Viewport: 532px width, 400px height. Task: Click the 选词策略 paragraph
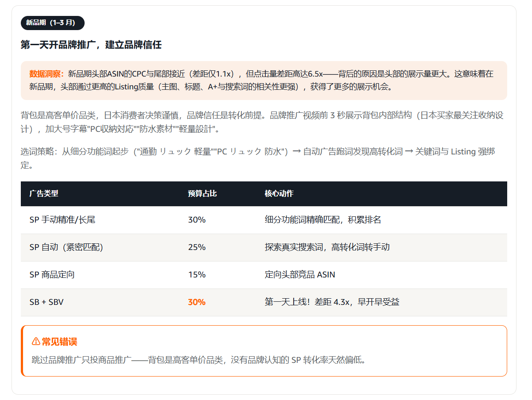[x=258, y=158]
